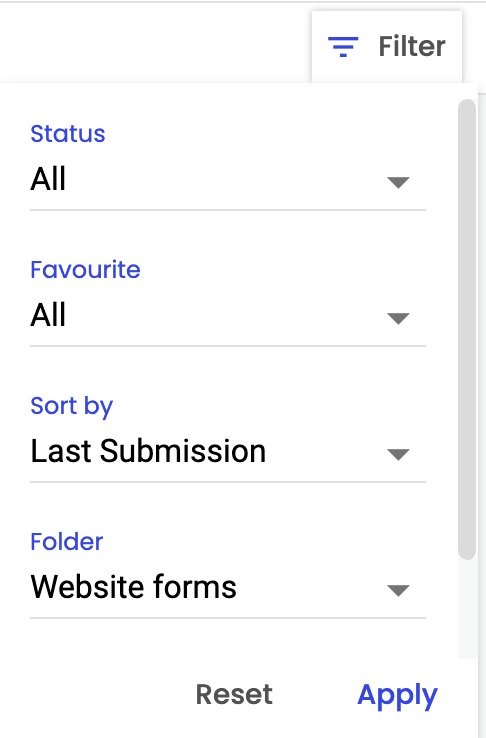Click the Folder field label
The image size is (486, 738).
coord(66,542)
